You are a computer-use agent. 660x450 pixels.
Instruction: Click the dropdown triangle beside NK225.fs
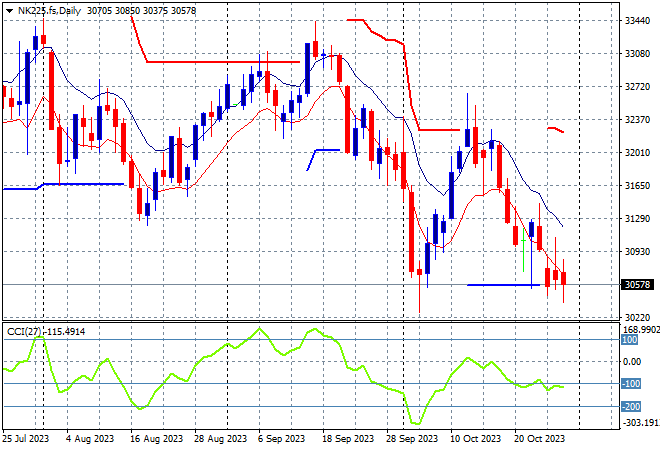[9, 11]
